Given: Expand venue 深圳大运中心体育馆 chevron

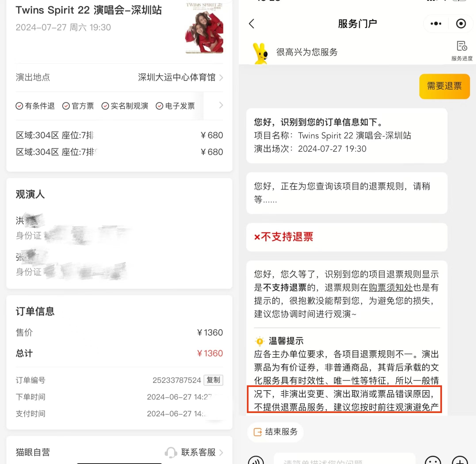Looking at the screenshot, I should coord(221,77).
